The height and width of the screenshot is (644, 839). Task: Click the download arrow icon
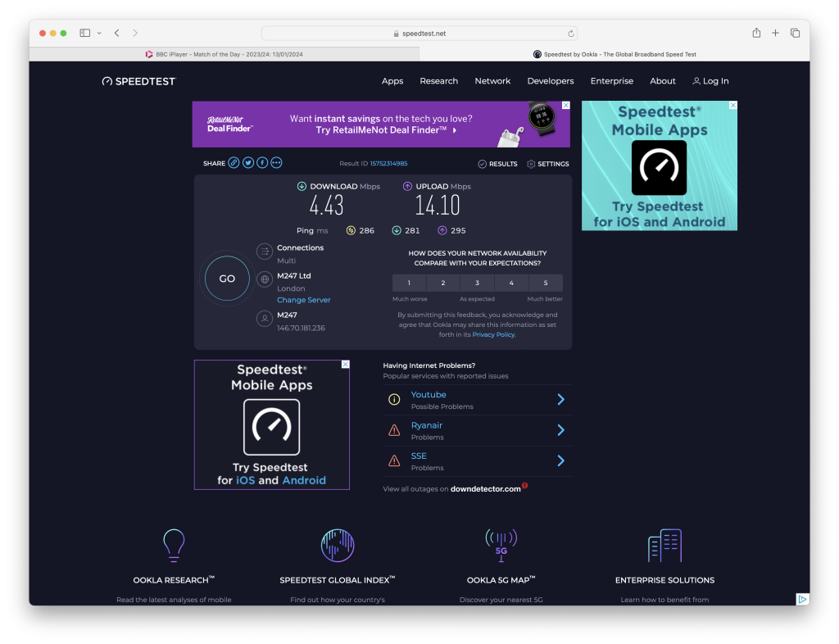click(x=302, y=186)
